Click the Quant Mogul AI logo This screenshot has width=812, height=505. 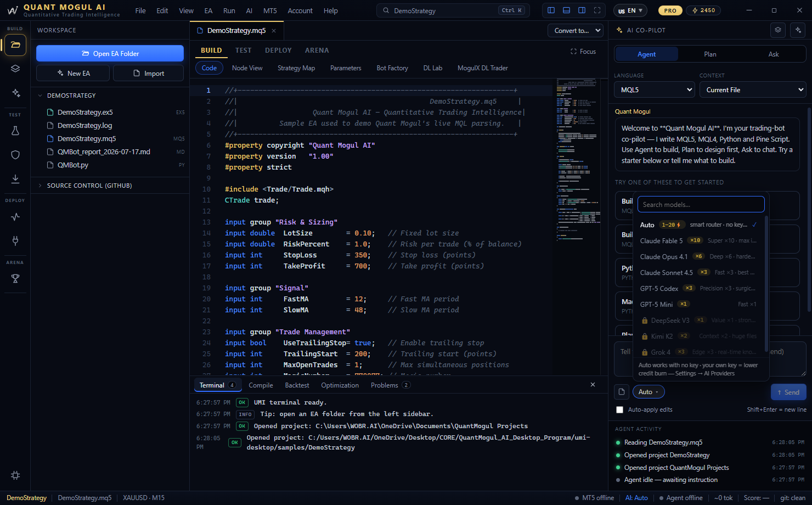tap(13, 10)
